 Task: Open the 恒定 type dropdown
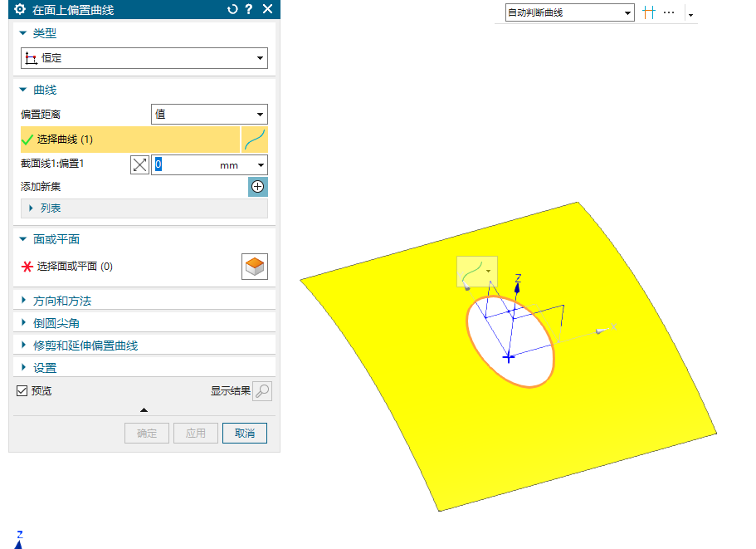(144, 58)
